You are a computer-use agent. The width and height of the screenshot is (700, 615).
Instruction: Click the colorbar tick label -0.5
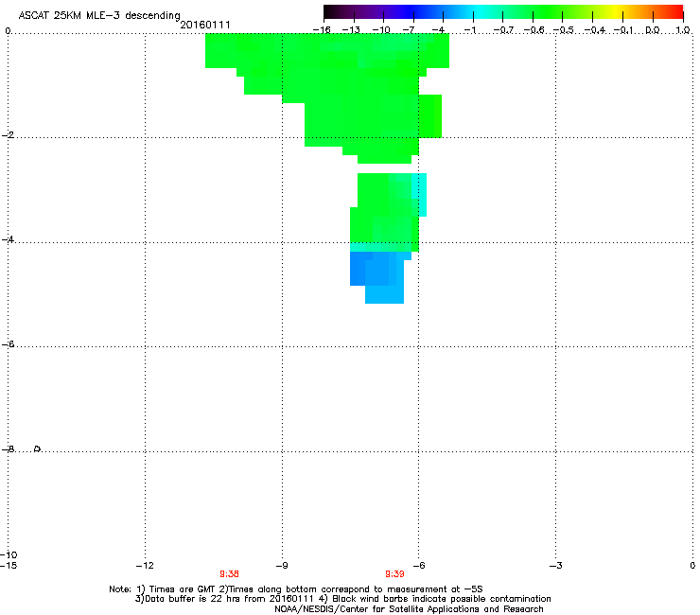563,30
